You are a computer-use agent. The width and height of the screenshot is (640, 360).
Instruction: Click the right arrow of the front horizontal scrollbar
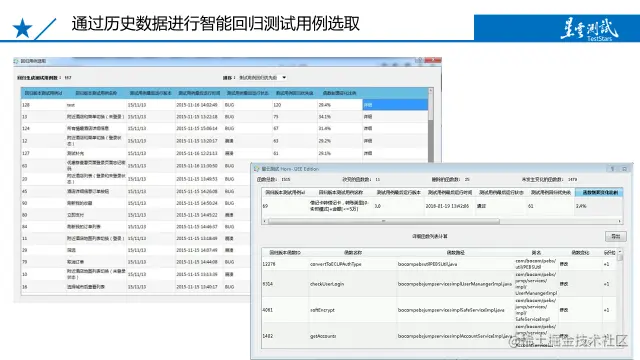click(x=620, y=221)
